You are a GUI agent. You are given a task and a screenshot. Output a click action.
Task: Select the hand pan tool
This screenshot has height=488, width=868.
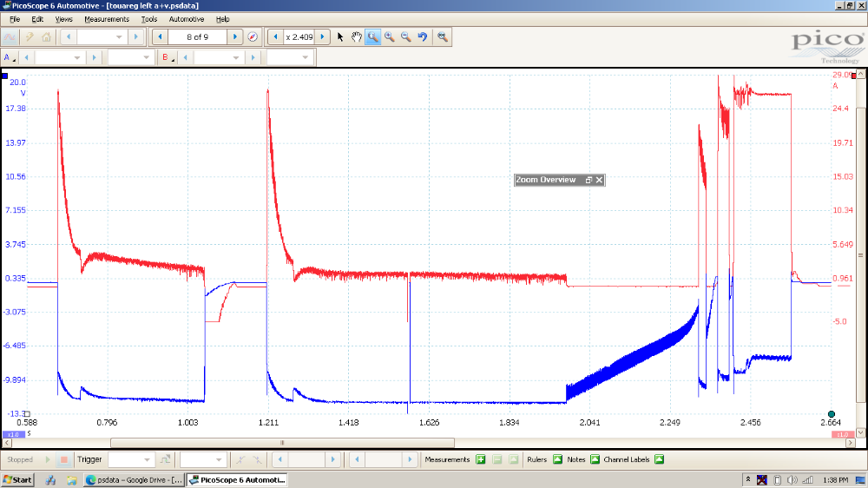356,36
